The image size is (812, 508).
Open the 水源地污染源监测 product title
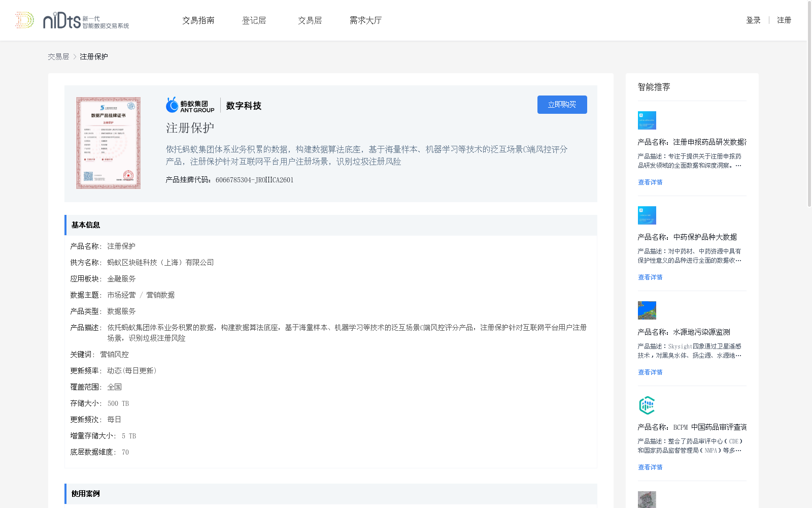(x=684, y=332)
